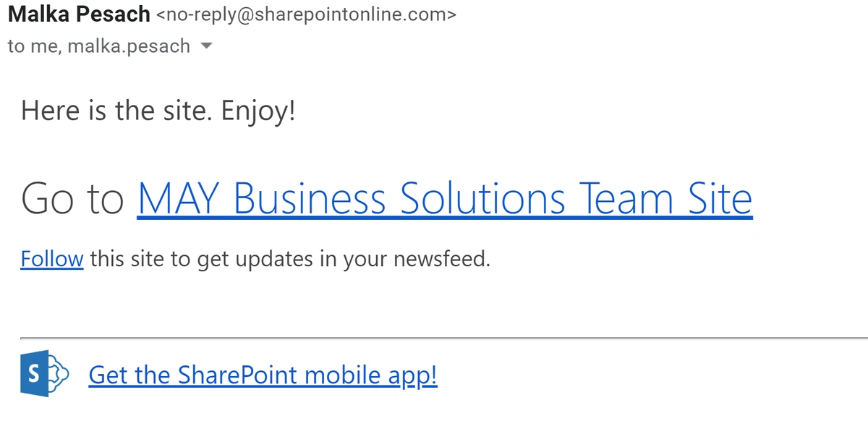Screen dimensions: 868x421
Task: Click the "Go to" heading text
Action: pyautogui.click(x=73, y=197)
